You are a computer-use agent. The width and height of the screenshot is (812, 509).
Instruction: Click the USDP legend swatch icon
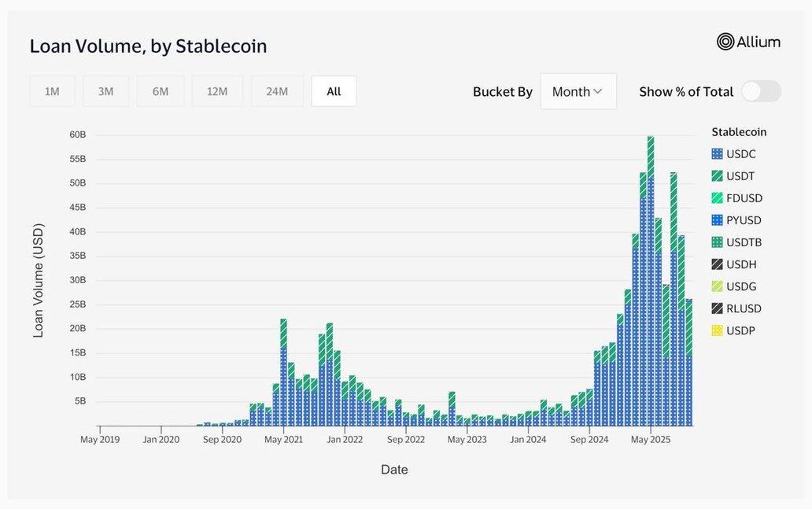717,330
